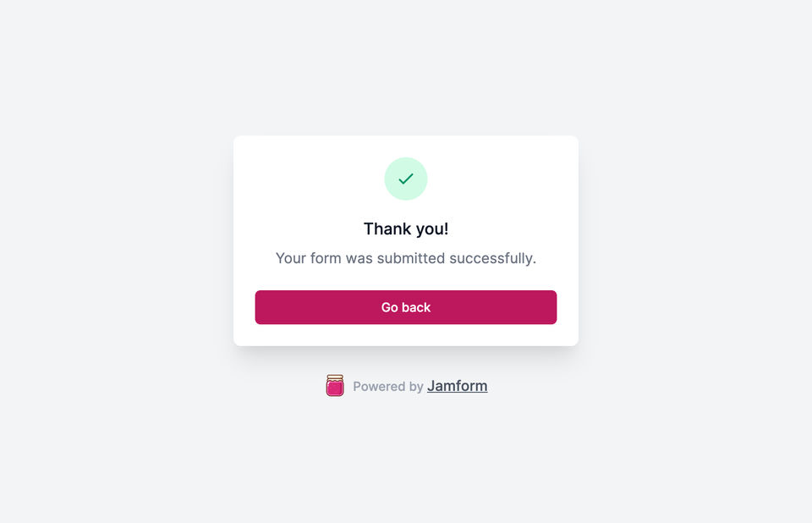Click the pink jam jar logo

pyautogui.click(x=335, y=387)
